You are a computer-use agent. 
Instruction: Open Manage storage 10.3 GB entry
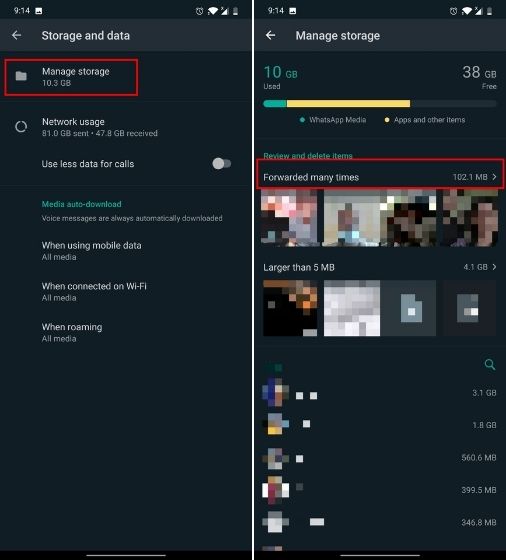tap(71, 77)
